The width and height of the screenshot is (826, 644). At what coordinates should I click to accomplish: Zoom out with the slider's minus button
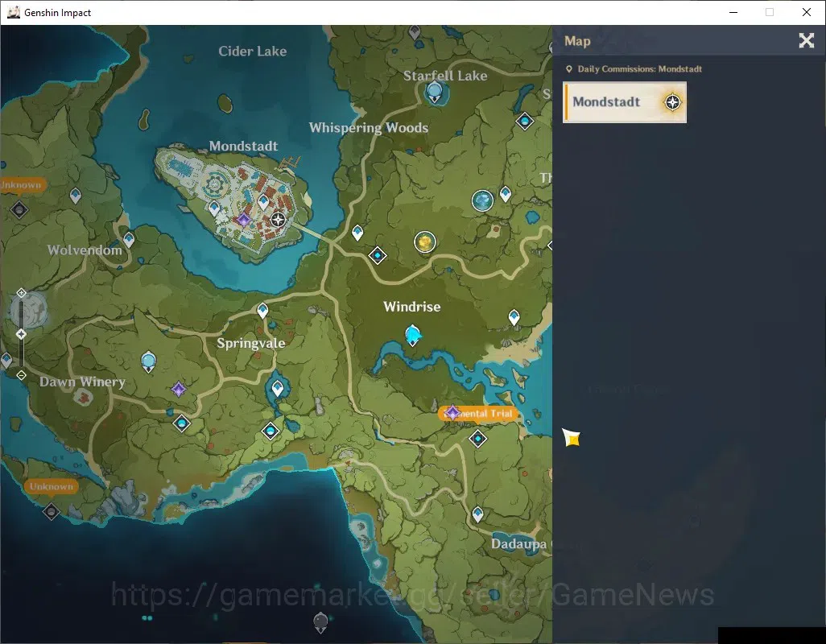pyautogui.click(x=21, y=375)
